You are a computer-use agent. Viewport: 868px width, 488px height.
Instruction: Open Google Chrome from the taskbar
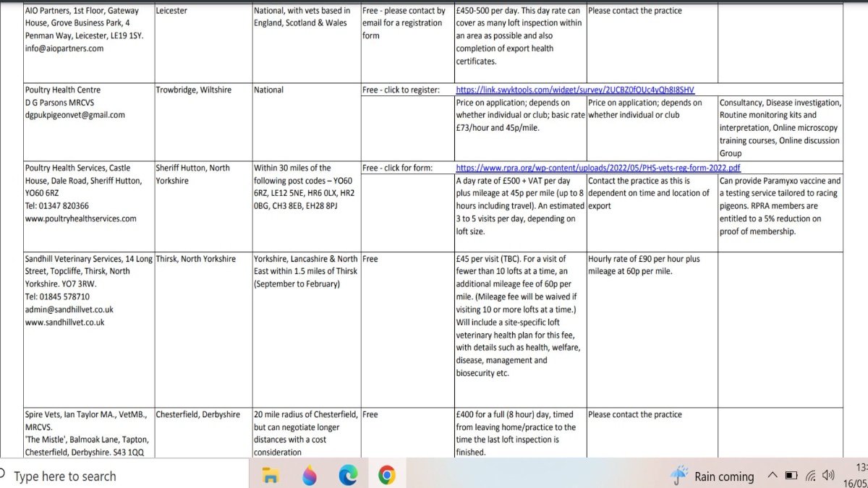pos(387,476)
